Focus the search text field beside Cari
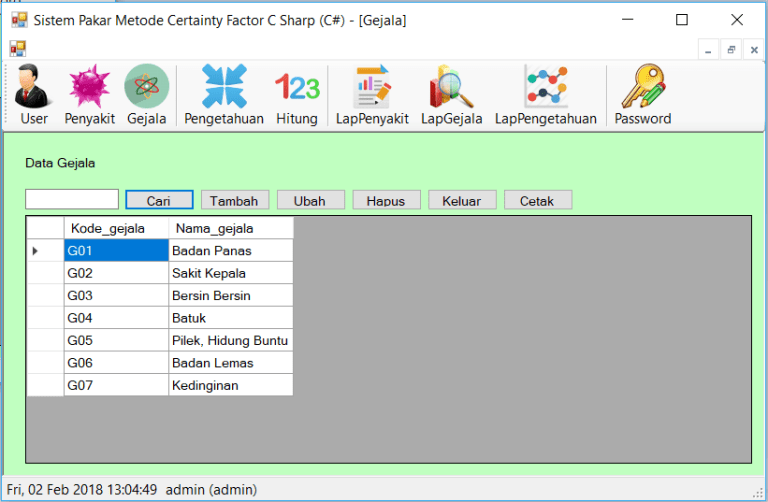The width and height of the screenshot is (768, 502). point(72,200)
